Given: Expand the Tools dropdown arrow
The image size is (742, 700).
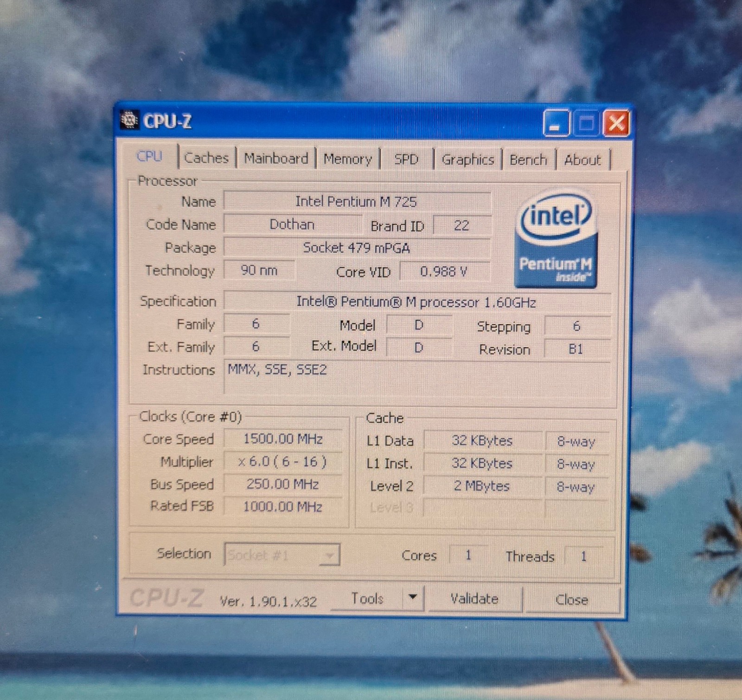Looking at the screenshot, I should pos(413,598).
